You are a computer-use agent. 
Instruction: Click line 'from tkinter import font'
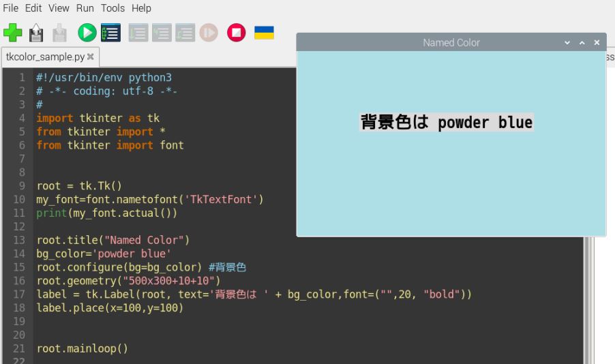(110, 145)
